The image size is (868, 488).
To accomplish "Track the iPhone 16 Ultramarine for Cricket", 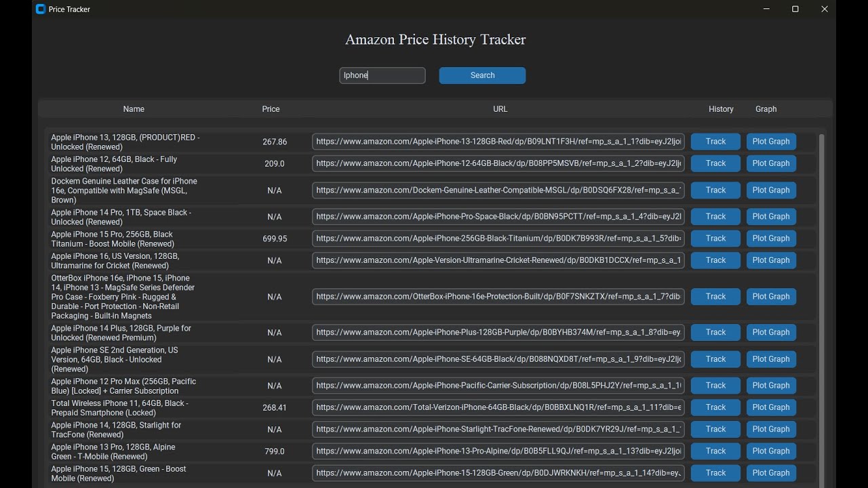I will click(x=715, y=260).
